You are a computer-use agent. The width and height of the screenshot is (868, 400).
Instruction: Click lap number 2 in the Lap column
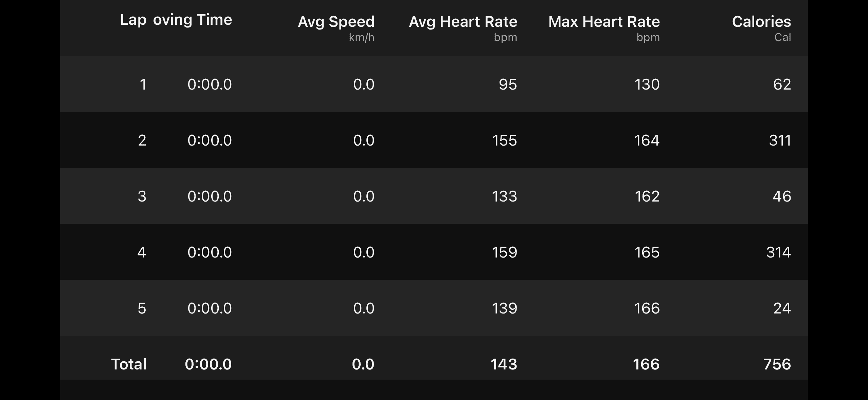pos(142,140)
